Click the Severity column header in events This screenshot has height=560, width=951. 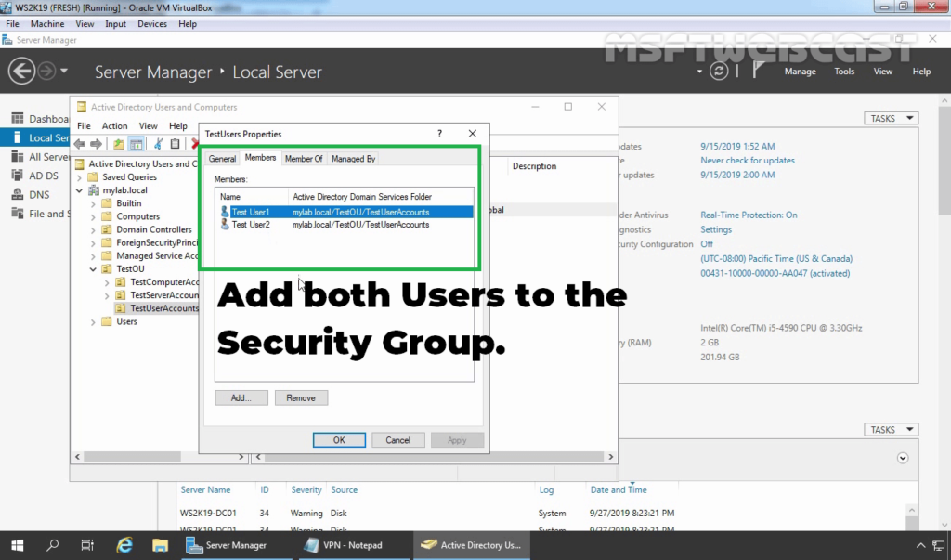[x=306, y=489]
